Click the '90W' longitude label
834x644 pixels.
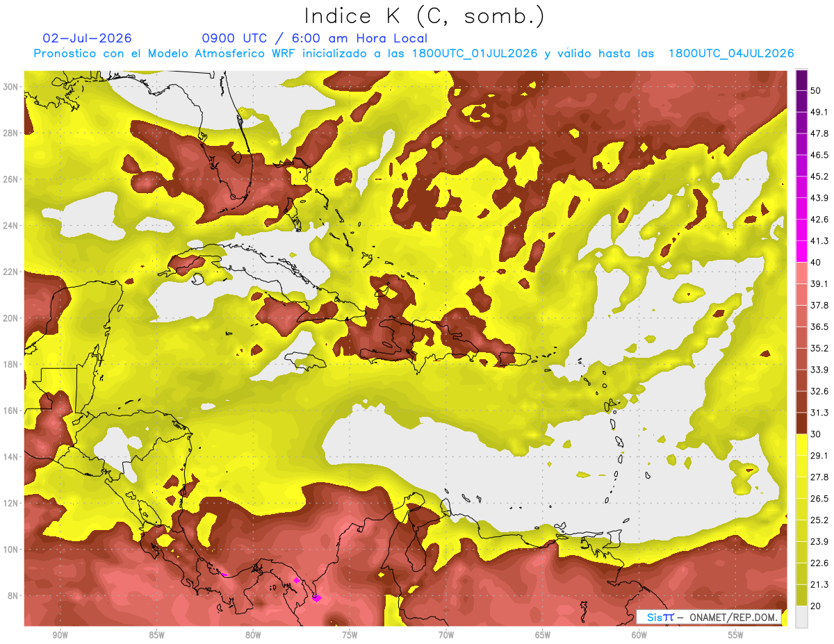pos(60,636)
